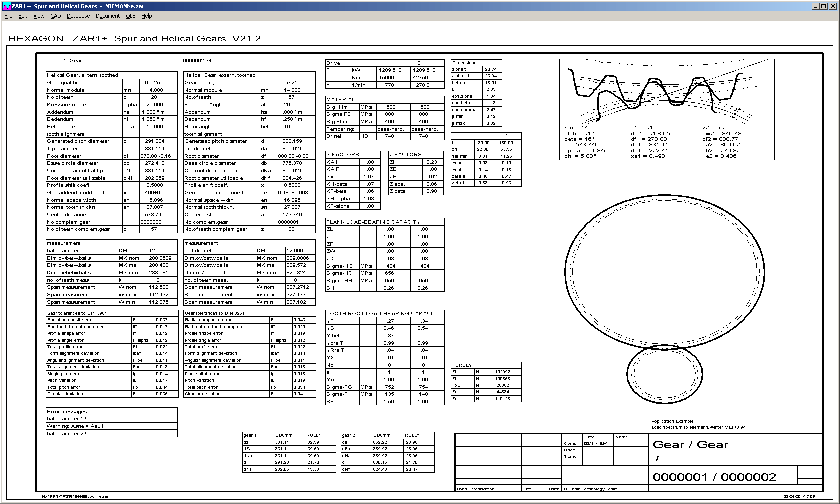Click the gear tooth mesh profile drawing
The image size is (840, 504).
pos(666,91)
